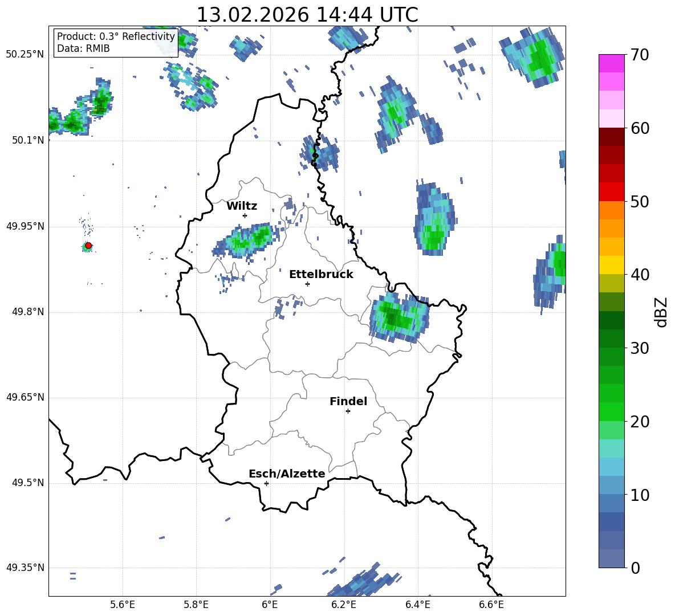Click the yellow band just above 40 dBZ
The image size is (675, 616).
point(612,266)
